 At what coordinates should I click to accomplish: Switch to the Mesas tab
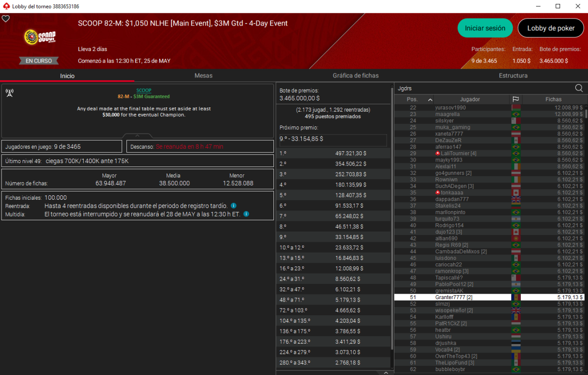click(x=203, y=76)
